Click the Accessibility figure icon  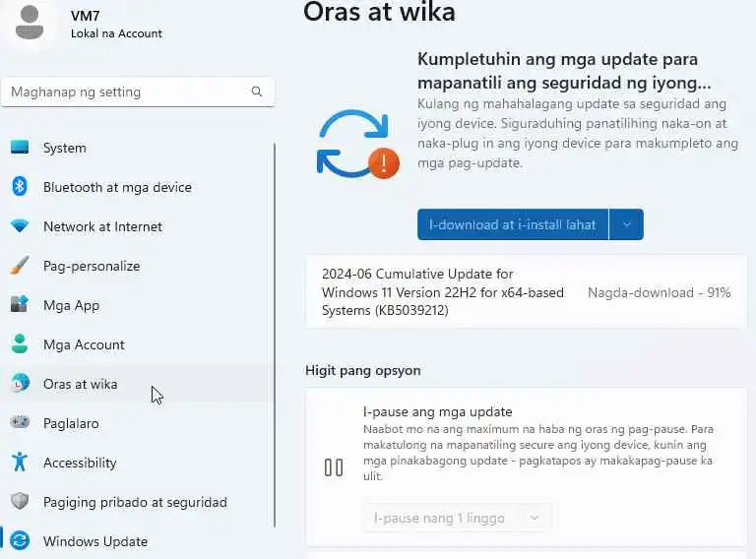(x=20, y=463)
